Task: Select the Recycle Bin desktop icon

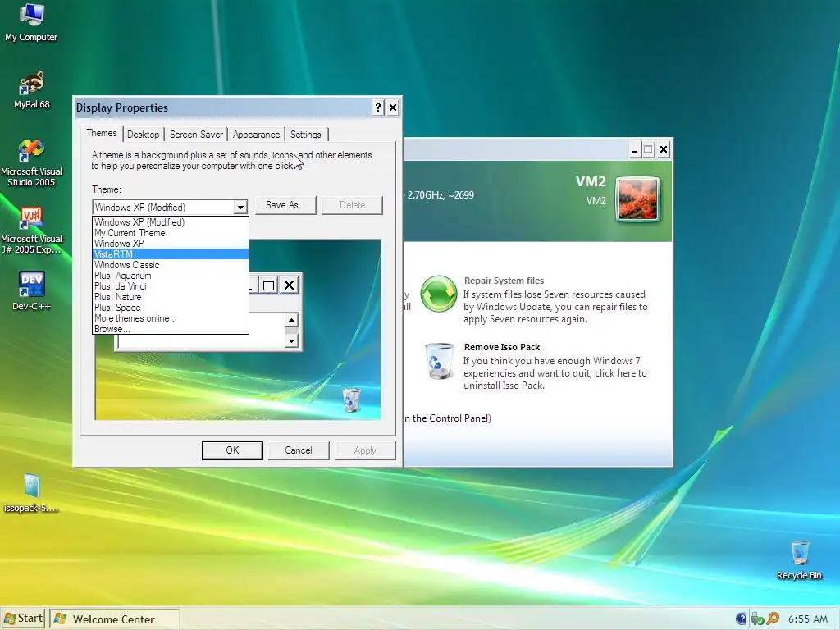Action: pyautogui.click(x=799, y=560)
